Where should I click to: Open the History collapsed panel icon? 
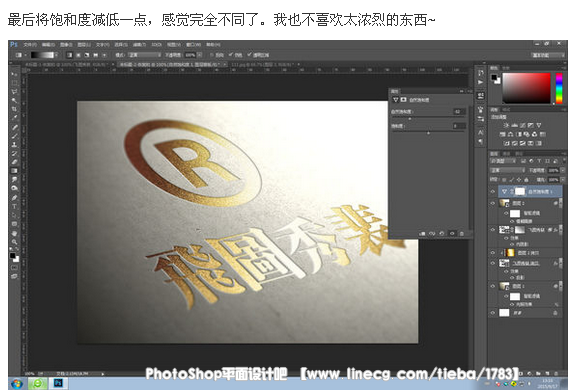tap(480, 73)
